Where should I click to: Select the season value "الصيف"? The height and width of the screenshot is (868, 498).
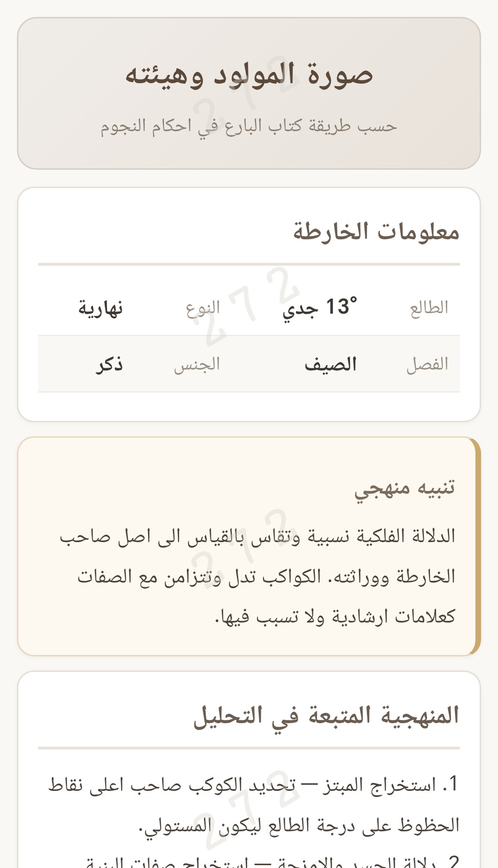(x=331, y=364)
